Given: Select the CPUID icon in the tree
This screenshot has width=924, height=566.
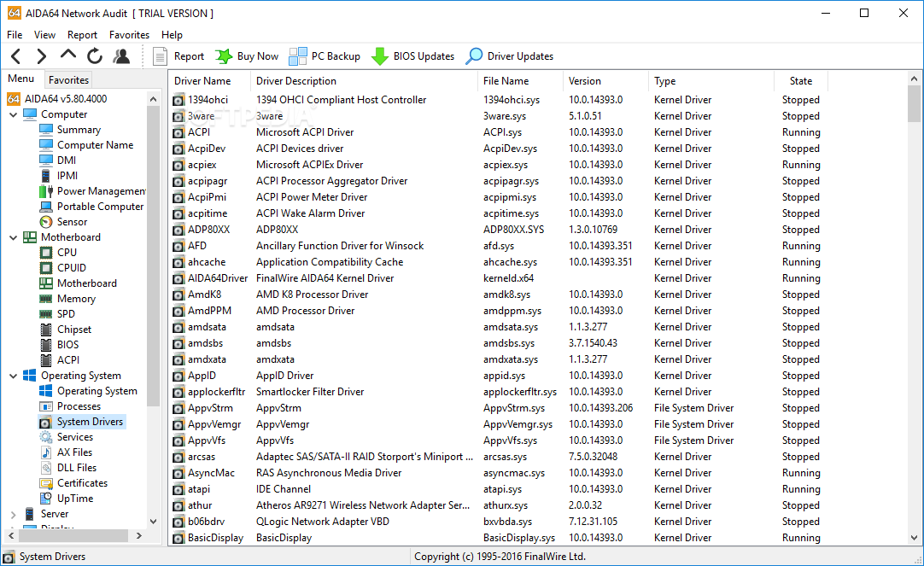Looking at the screenshot, I should click(x=46, y=268).
